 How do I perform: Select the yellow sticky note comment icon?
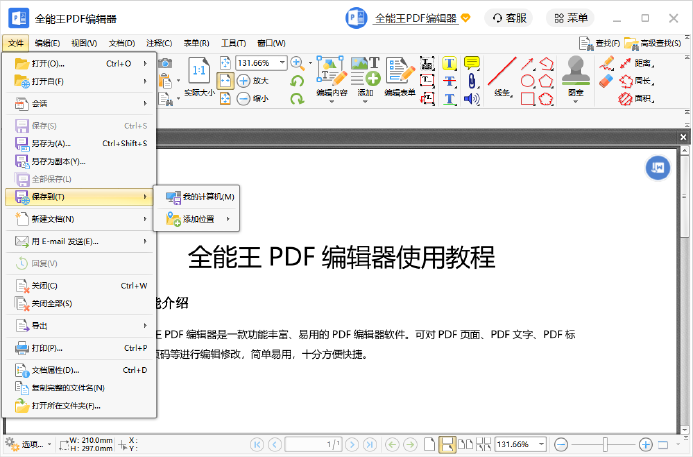click(471, 63)
